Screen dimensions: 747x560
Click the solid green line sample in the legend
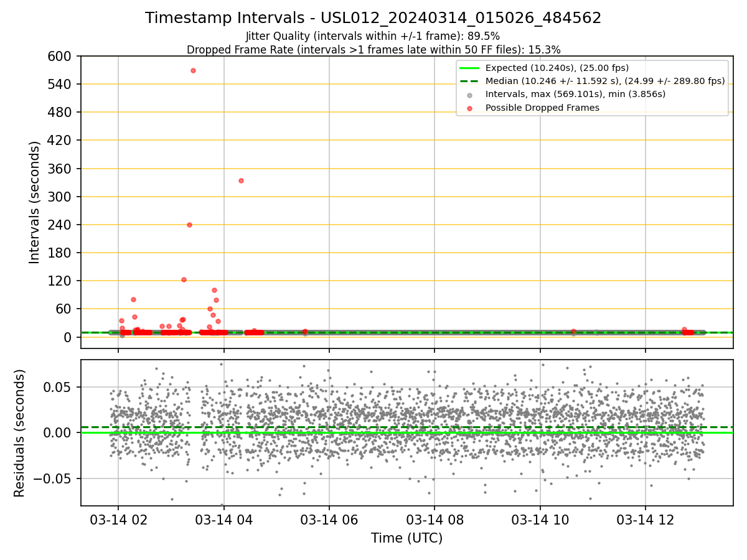tap(469, 68)
